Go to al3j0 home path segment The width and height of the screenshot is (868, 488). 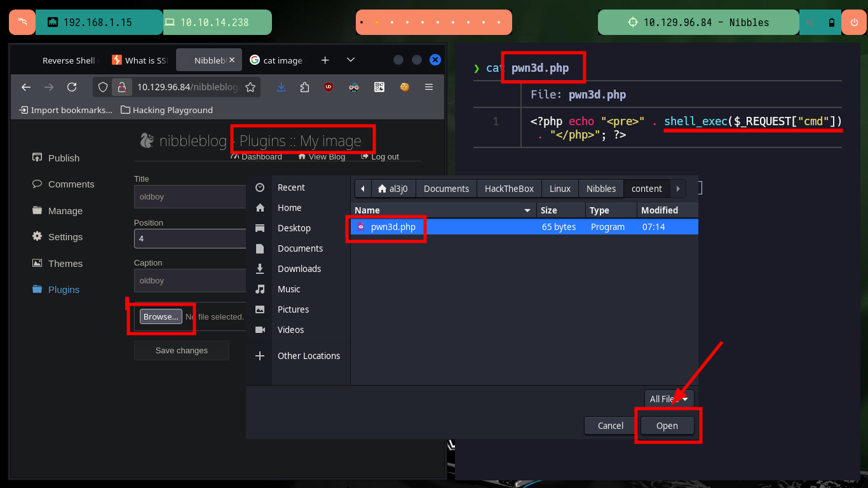pos(393,189)
